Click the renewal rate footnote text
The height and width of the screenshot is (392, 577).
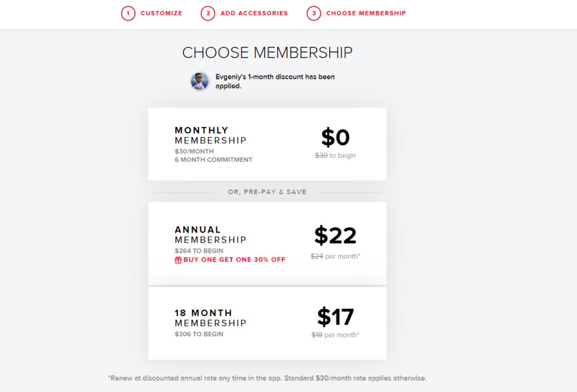pyautogui.click(x=267, y=378)
